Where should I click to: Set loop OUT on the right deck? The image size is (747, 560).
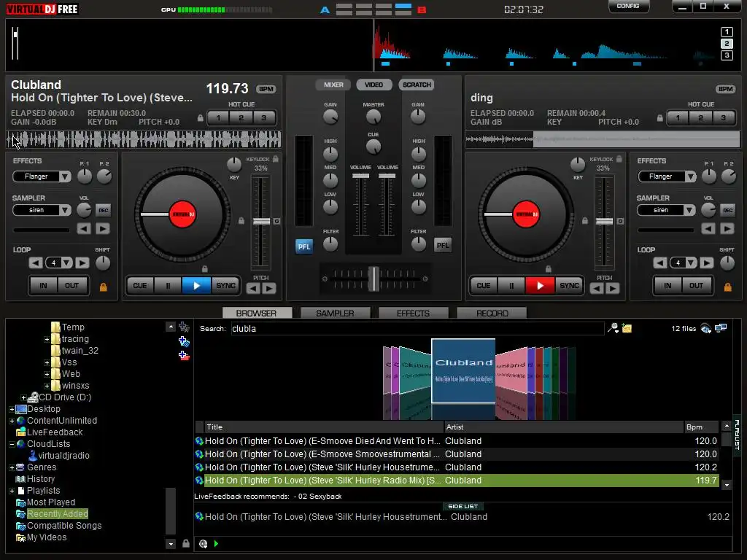click(x=696, y=286)
